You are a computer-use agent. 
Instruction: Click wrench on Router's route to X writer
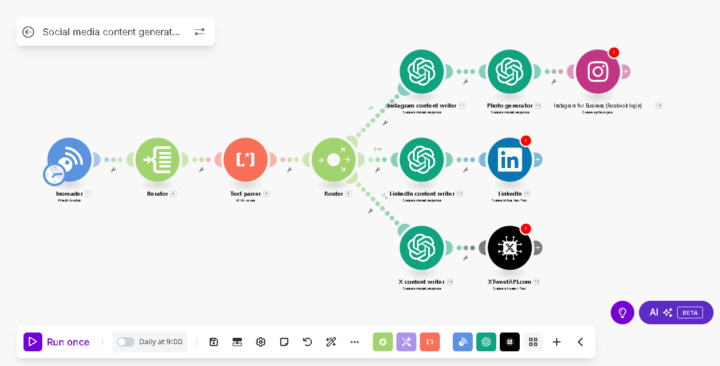point(370,211)
